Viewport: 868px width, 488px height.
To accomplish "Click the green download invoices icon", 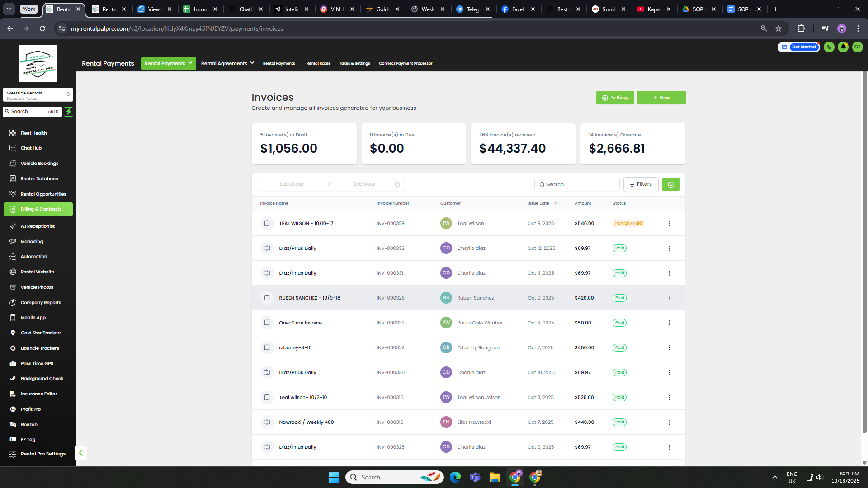I will pos(671,184).
